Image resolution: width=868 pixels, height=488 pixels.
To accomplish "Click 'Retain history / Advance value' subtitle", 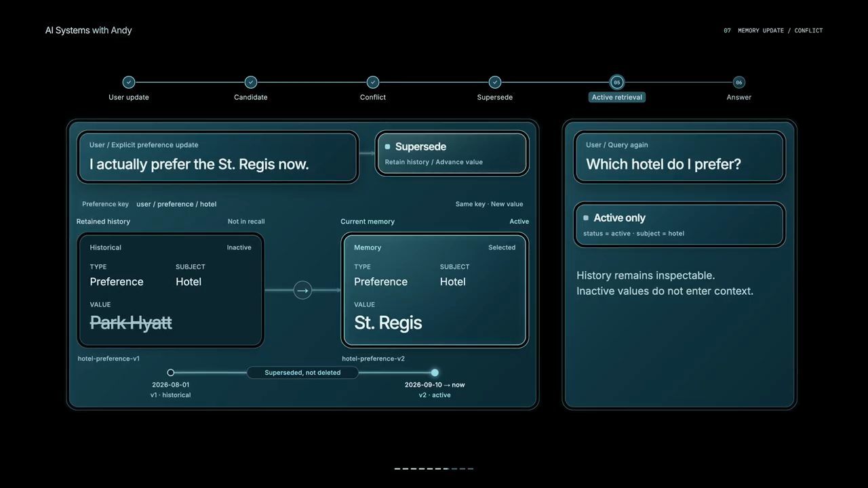I will pos(434,162).
